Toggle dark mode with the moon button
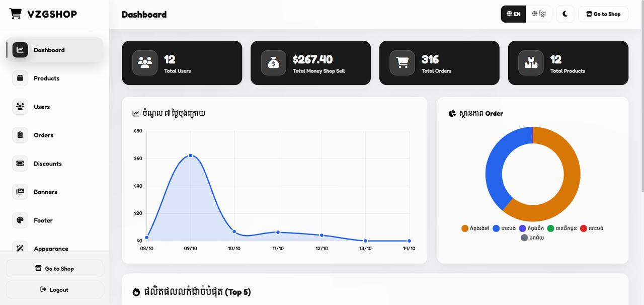 point(565,14)
